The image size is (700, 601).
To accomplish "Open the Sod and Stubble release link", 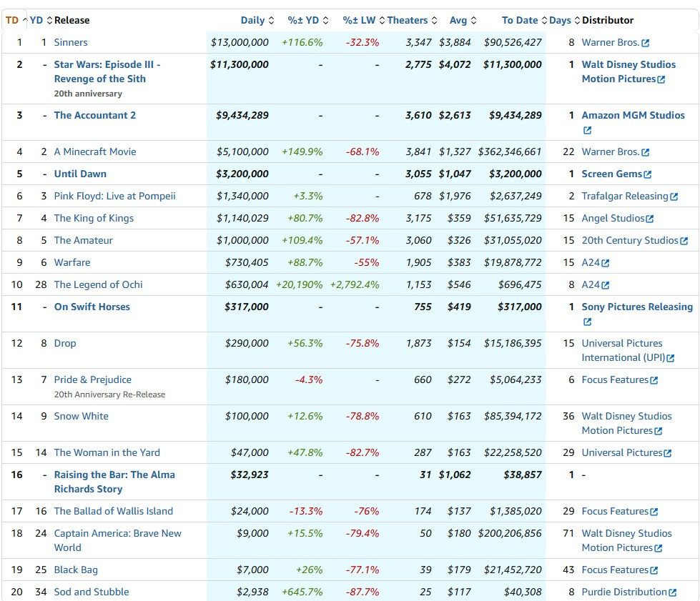I will [92, 592].
